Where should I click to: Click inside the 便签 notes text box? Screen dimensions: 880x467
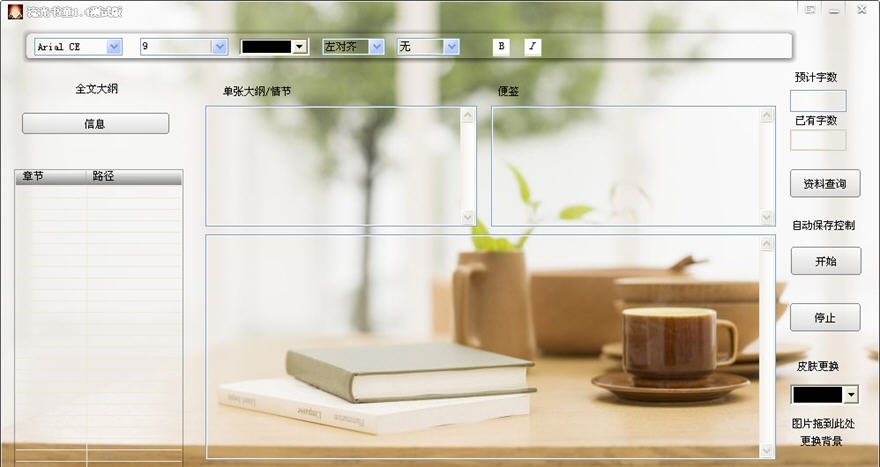coord(626,166)
